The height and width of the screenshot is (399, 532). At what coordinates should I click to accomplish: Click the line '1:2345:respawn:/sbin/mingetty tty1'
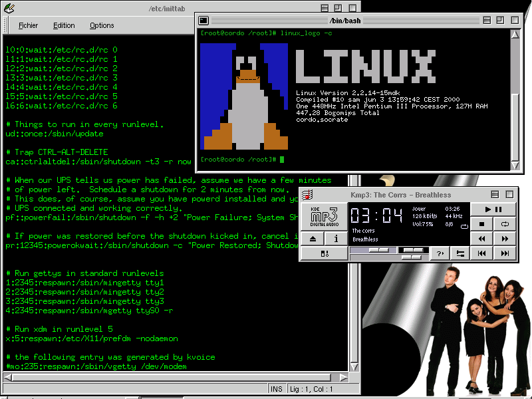click(x=85, y=283)
